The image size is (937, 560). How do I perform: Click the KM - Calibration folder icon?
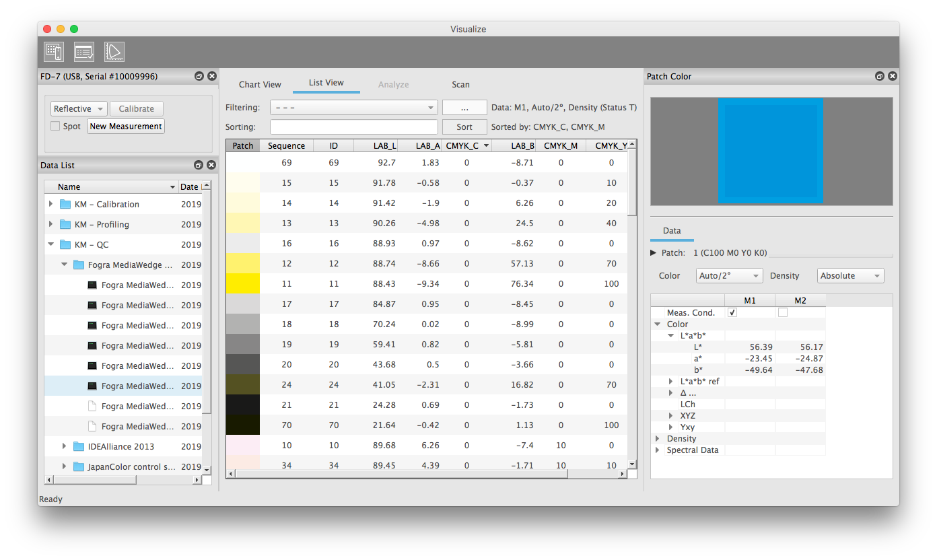[x=65, y=205]
